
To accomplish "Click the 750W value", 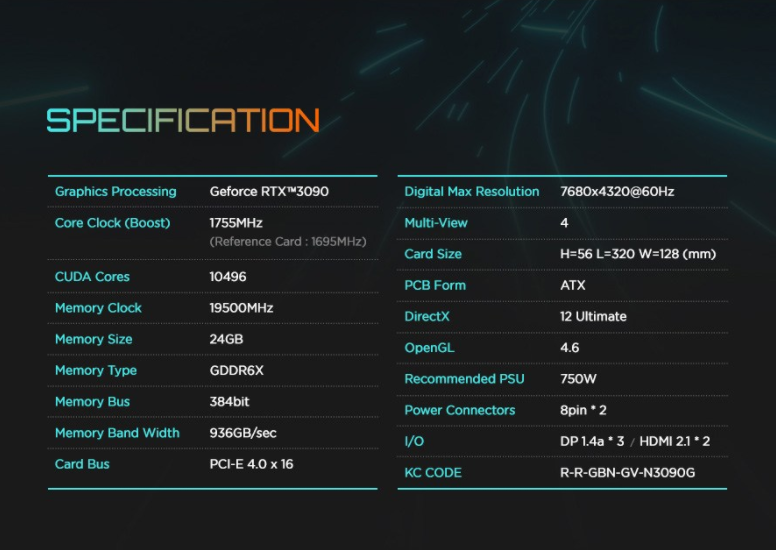I will pyautogui.click(x=578, y=379).
